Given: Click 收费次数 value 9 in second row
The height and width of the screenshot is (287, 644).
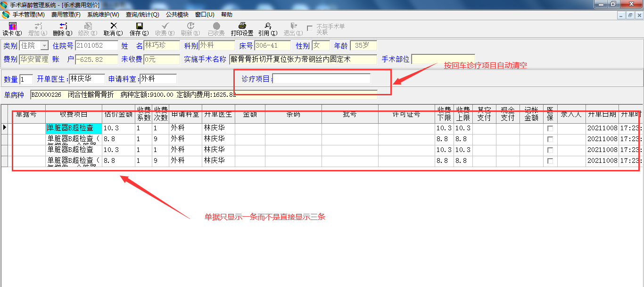Looking at the screenshot, I should click(x=160, y=139).
